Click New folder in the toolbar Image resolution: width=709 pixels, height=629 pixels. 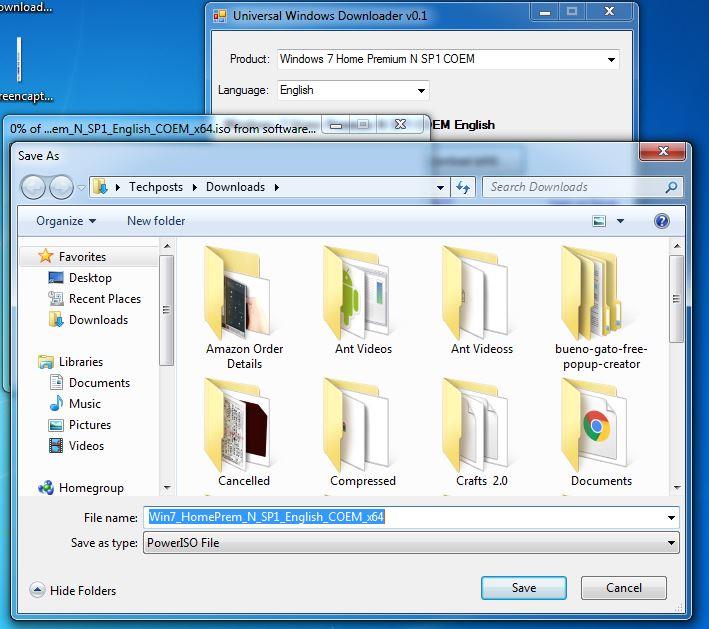156,221
